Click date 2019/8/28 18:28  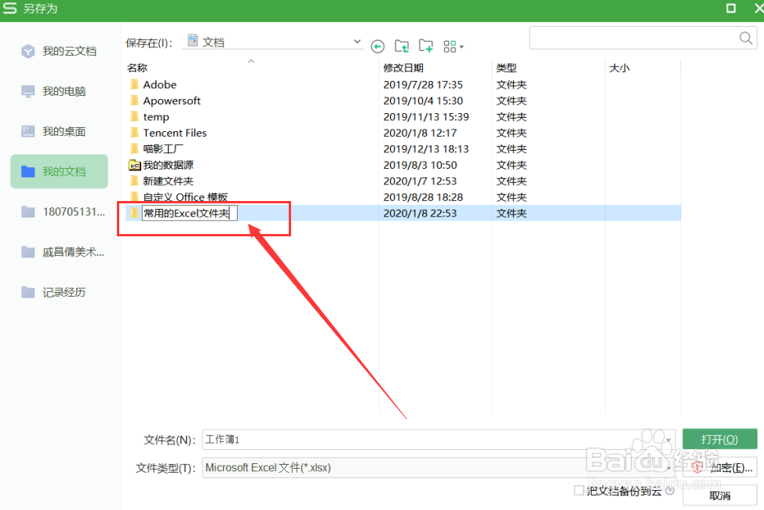coord(423,197)
